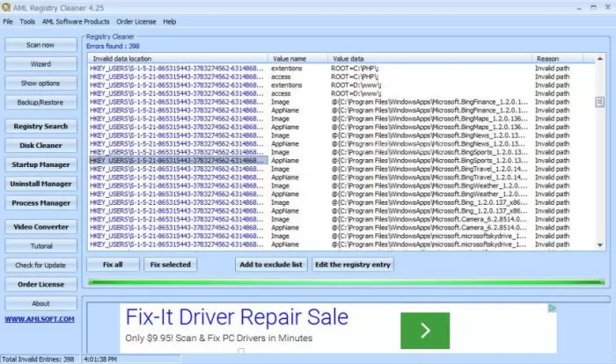Open the Registry Search tool
The image size is (616, 364).
point(40,126)
